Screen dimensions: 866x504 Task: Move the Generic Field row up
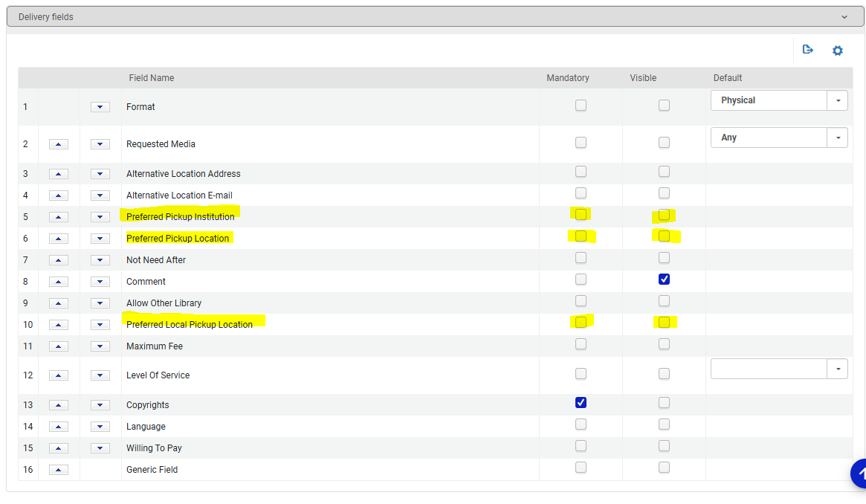tap(58, 469)
